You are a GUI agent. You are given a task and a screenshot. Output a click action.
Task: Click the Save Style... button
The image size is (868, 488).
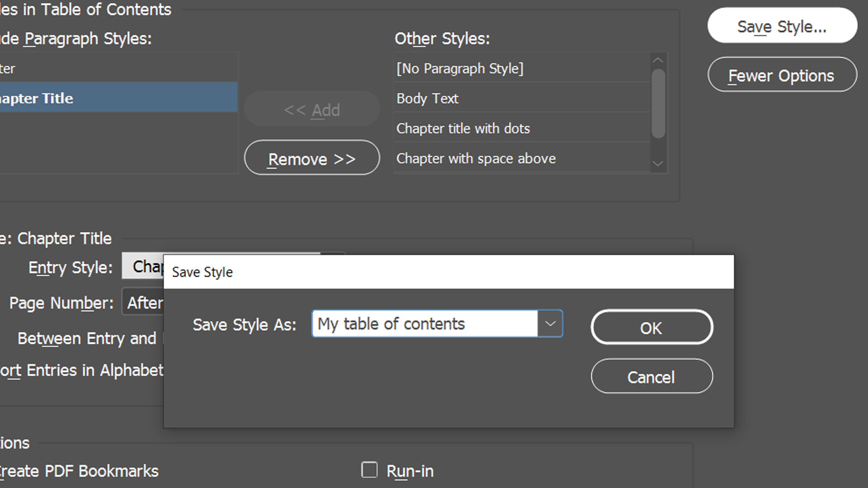[782, 26]
